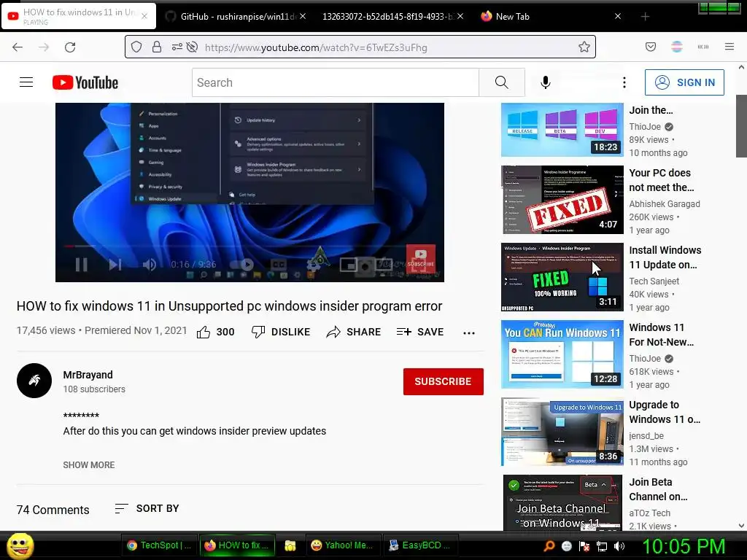The width and height of the screenshot is (747, 560).
Task: Open the tracking protection shield icon
Action: [136, 47]
